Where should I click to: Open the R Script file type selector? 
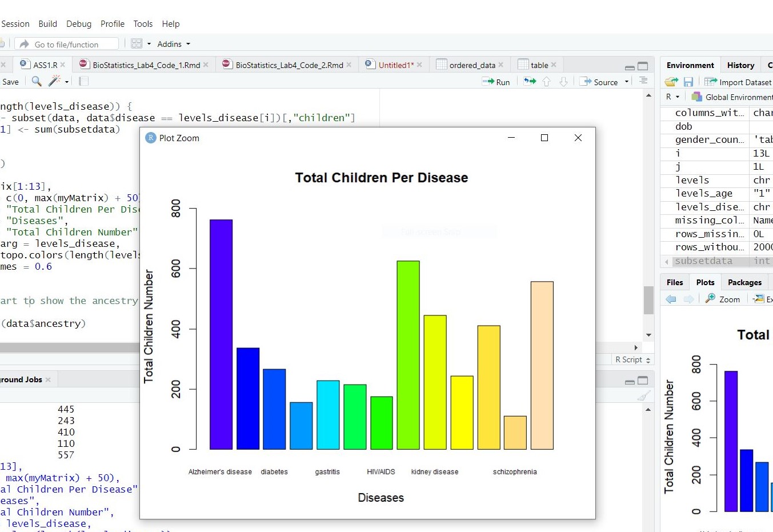[x=632, y=359]
